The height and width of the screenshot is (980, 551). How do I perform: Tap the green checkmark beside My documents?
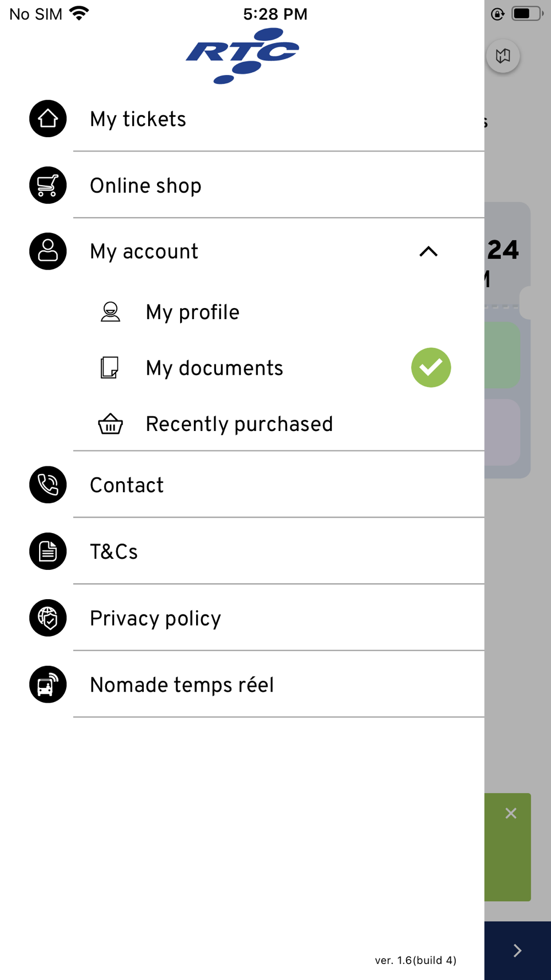[431, 368]
